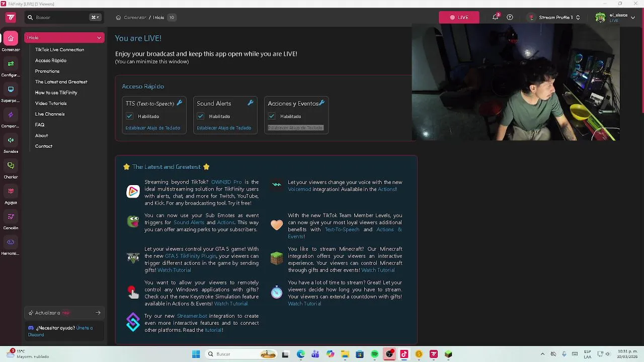Go to TikTok Live Connection section

coord(59,50)
